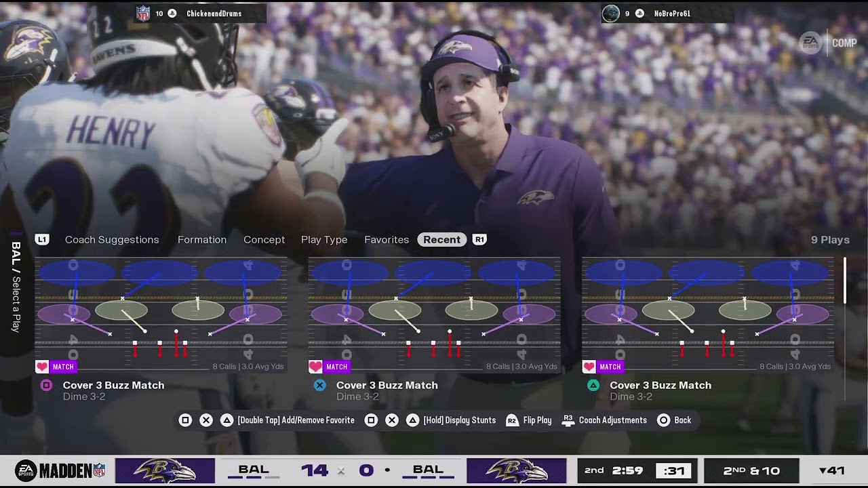This screenshot has width=868, height=488.
Task: Click the EA Sports logo next to COMP
Action: [x=810, y=43]
